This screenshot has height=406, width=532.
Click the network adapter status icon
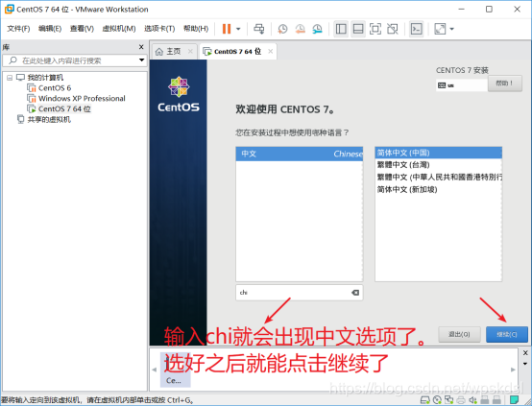[448, 400]
